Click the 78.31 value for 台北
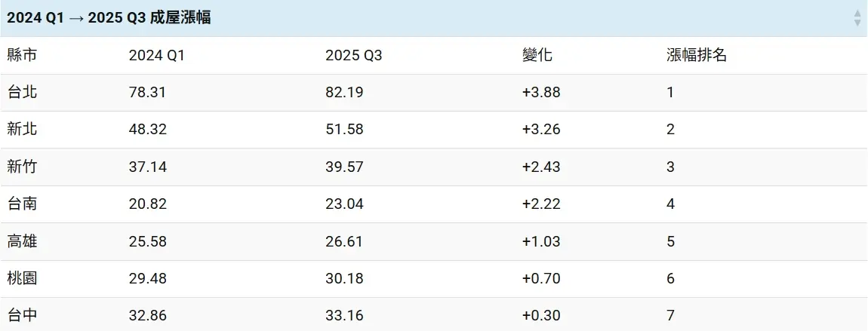Screen dimensions: 868x331 point(147,92)
